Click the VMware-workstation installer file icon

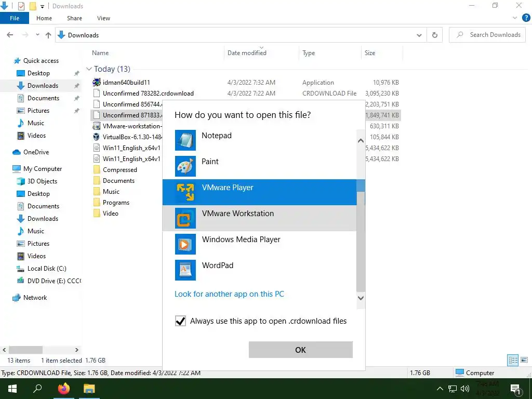[x=97, y=126]
